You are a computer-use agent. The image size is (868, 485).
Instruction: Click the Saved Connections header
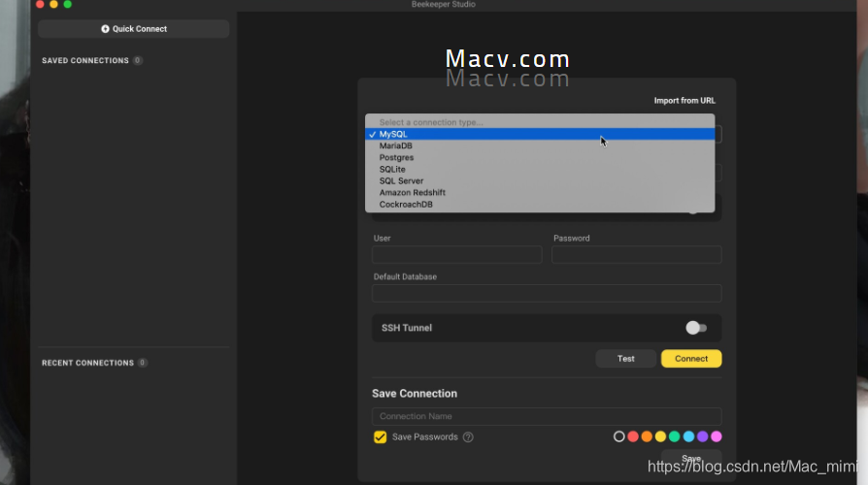click(85, 60)
